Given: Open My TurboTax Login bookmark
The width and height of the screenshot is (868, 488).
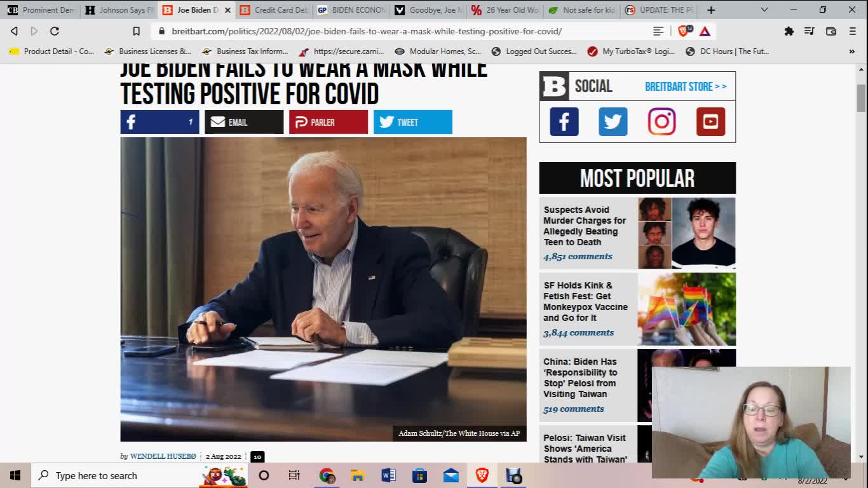Looking at the screenshot, I should click(x=631, y=51).
